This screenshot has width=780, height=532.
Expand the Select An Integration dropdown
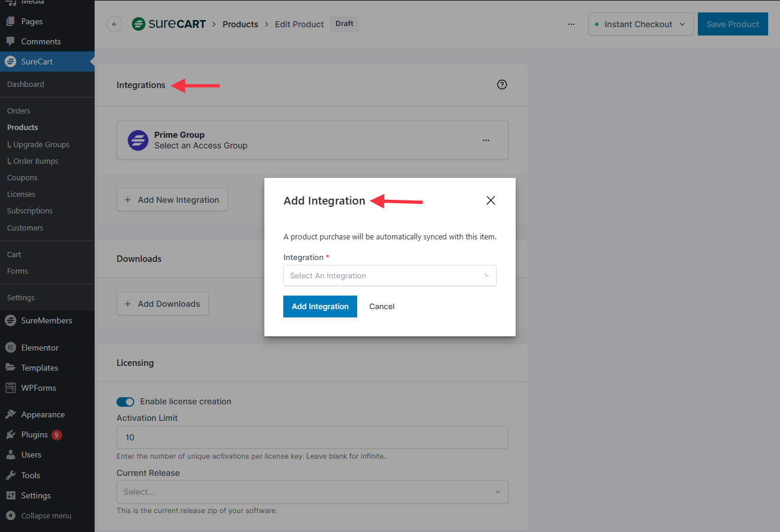coord(389,275)
